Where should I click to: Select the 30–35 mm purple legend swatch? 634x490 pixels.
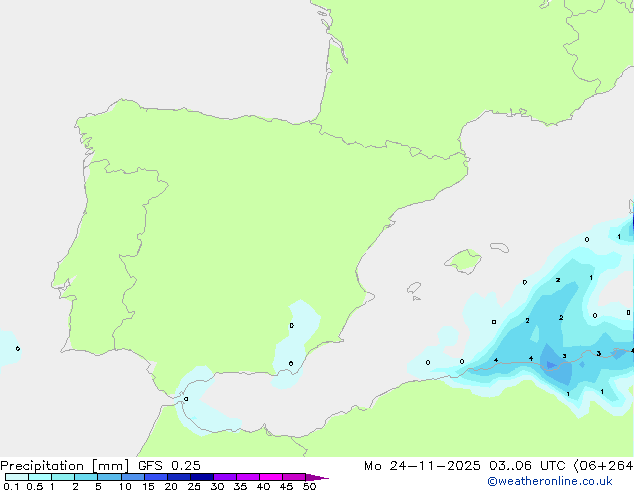(224, 477)
